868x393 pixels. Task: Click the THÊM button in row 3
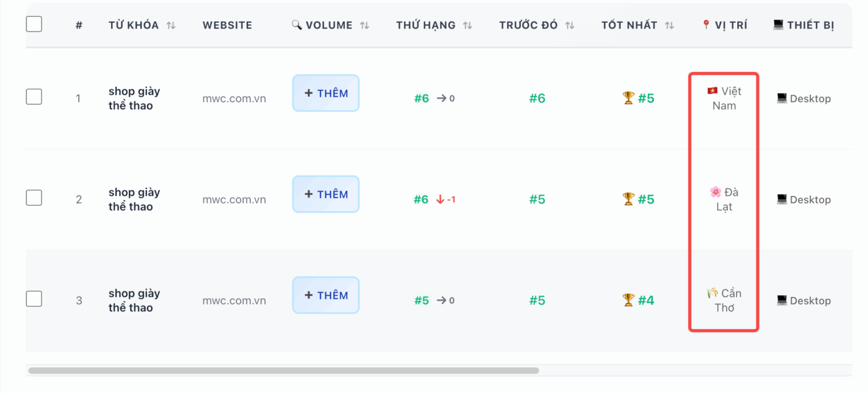325,295
